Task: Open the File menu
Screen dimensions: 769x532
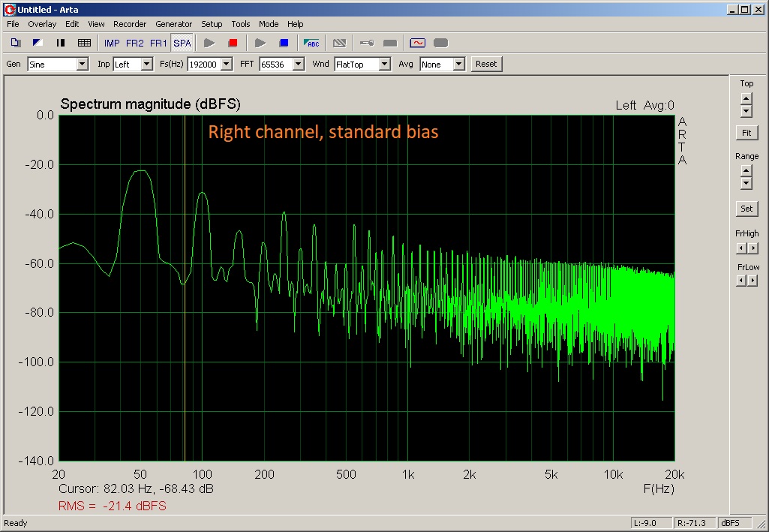Action: point(13,24)
